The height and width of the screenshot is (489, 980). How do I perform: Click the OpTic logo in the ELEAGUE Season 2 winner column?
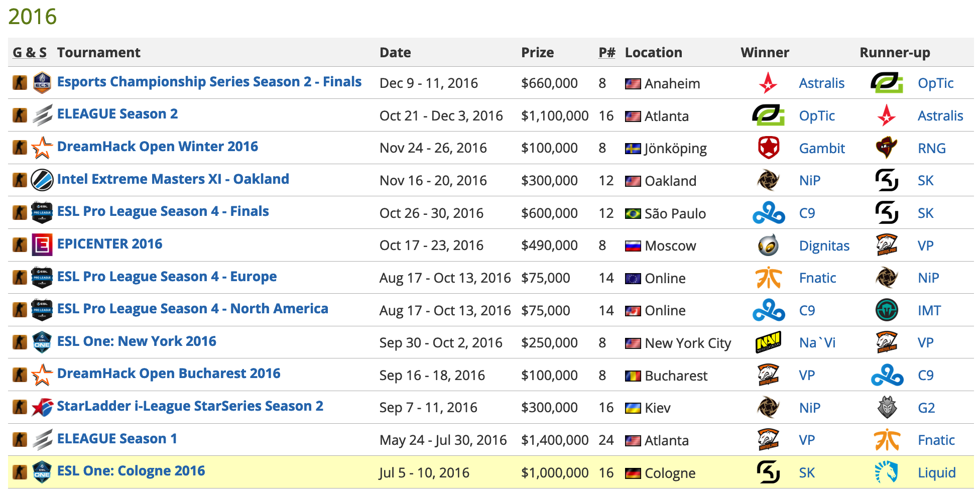point(768,115)
